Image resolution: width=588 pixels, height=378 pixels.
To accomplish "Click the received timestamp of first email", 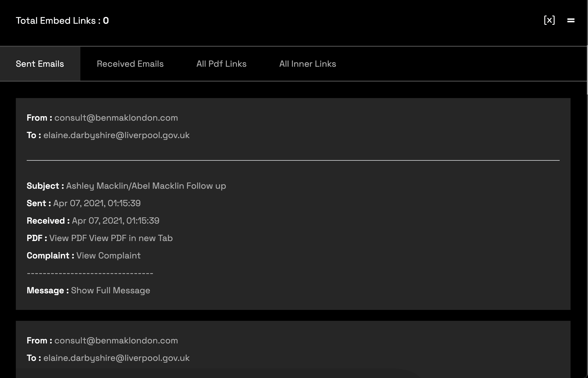I will pyautogui.click(x=116, y=221).
